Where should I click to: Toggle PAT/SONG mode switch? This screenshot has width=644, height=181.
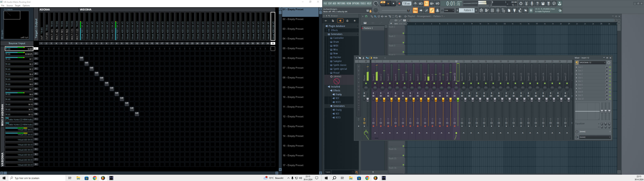coord(383,4)
